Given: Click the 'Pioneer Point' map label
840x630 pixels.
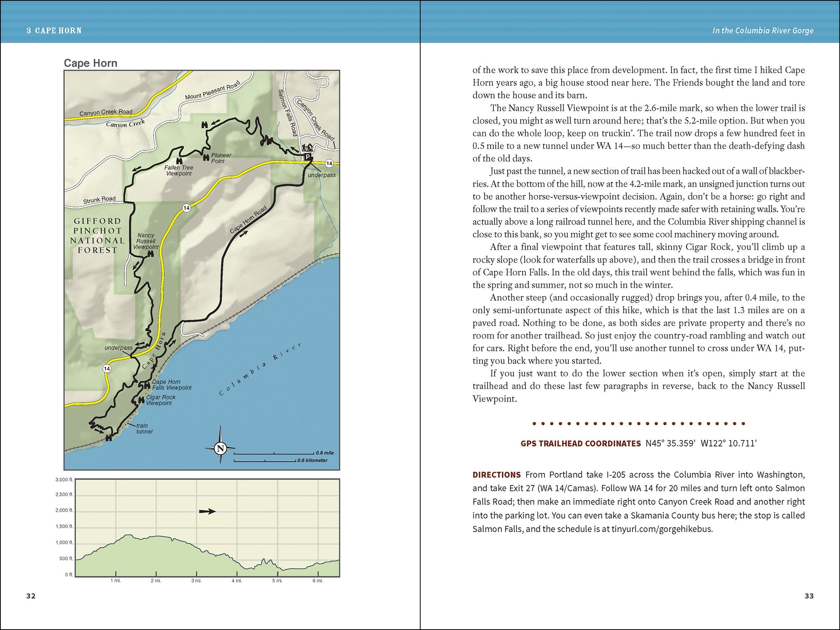Looking at the screenshot, I should (x=221, y=158).
